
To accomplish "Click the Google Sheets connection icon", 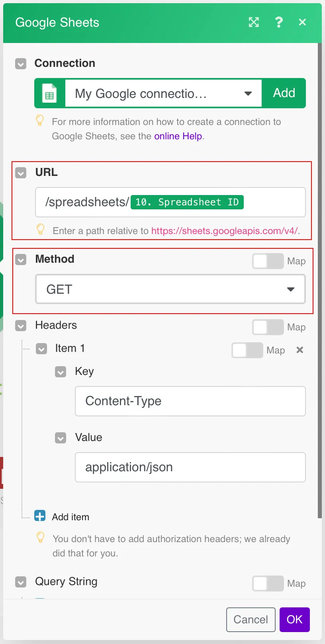I will (49, 93).
